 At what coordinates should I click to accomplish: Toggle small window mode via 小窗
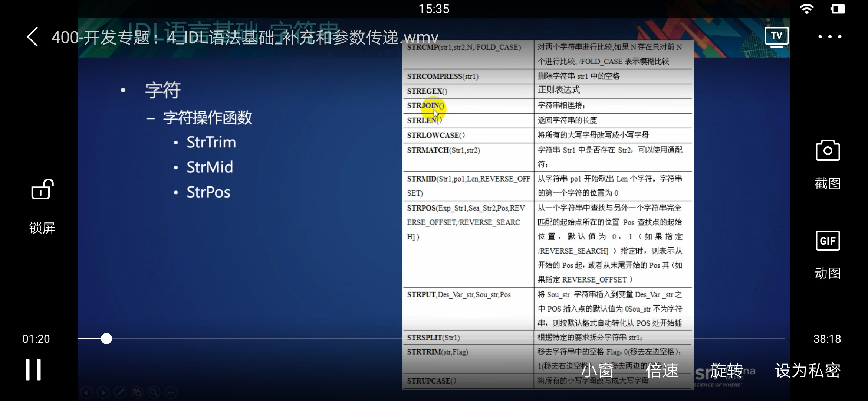(597, 370)
